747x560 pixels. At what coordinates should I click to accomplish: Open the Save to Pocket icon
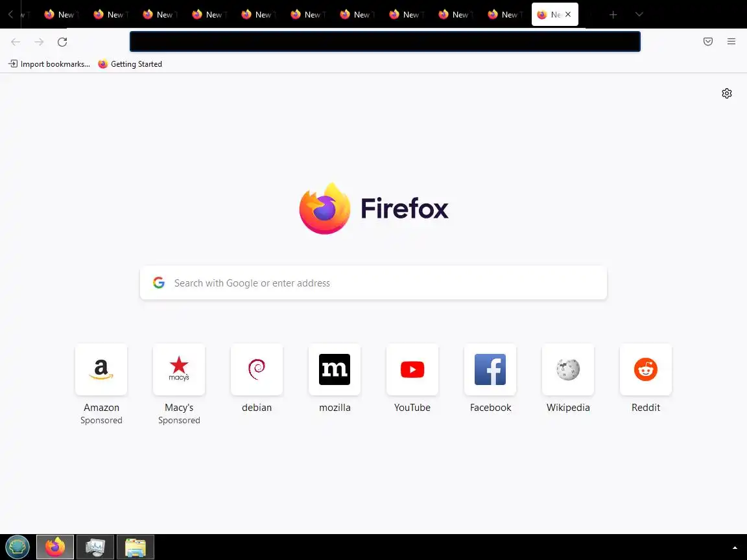[x=708, y=41]
